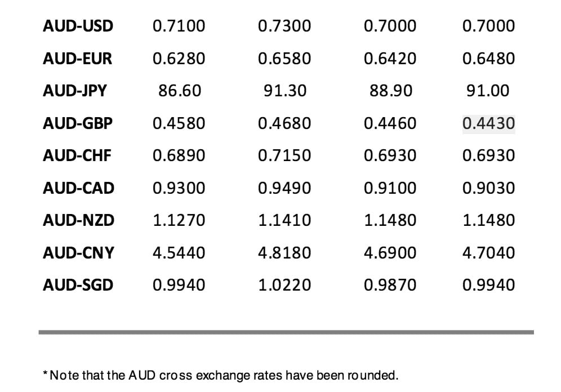Select the 0.7300 AUD-USD rate
Image resolution: width=561 pixels, height=392 pixels.
(284, 26)
